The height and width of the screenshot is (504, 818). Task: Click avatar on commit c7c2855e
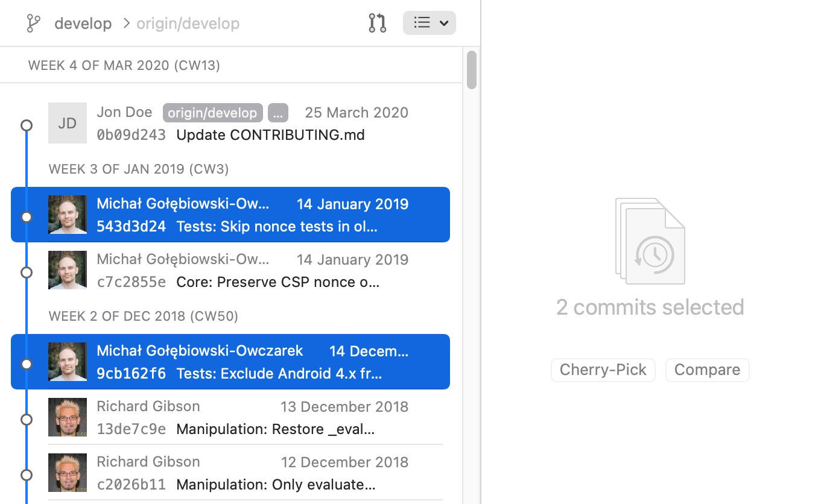point(68,270)
